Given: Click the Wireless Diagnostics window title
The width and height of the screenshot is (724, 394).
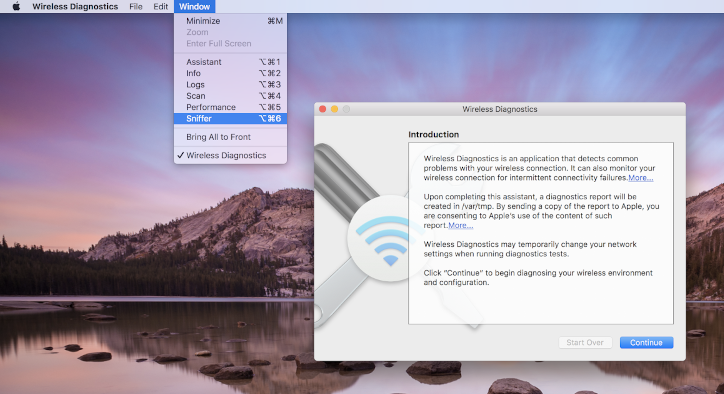Looking at the screenshot, I should pyautogui.click(x=500, y=109).
